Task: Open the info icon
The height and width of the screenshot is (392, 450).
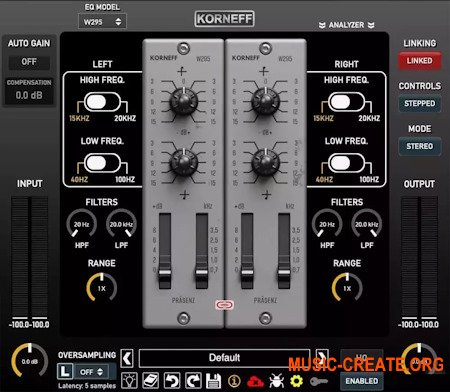Action: (234, 380)
